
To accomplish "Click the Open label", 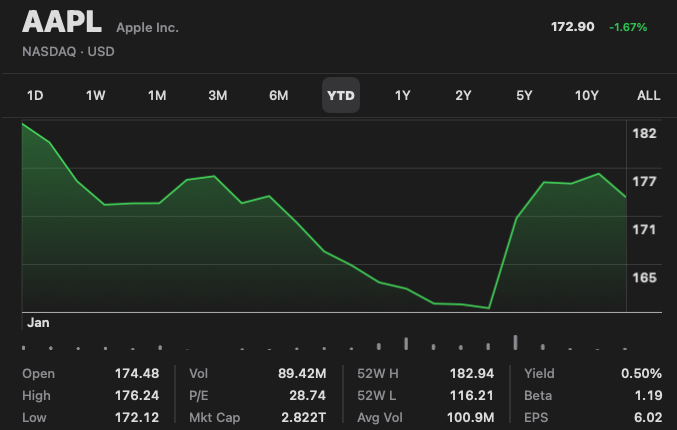I will click(38, 374).
